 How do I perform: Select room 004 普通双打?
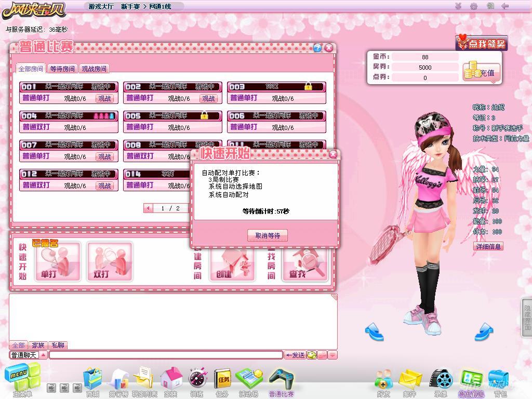click(69, 122)
